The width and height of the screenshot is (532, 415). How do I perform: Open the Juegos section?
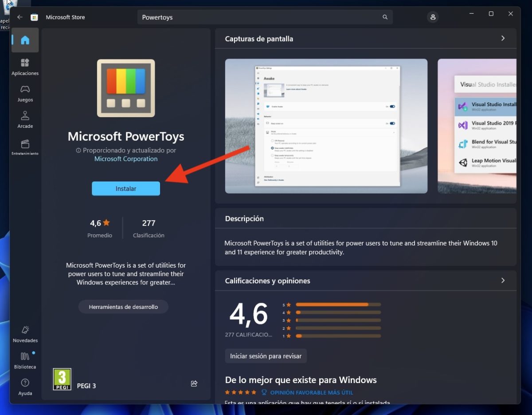25,93
